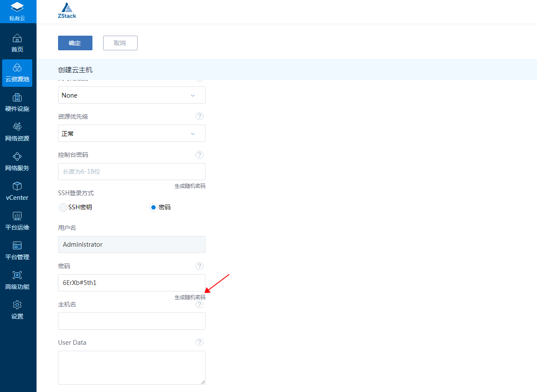This screenshot has width=537, height=392.
Task: Select the 云资源池 sidebar icon
Action: click(x=17, y=72)
